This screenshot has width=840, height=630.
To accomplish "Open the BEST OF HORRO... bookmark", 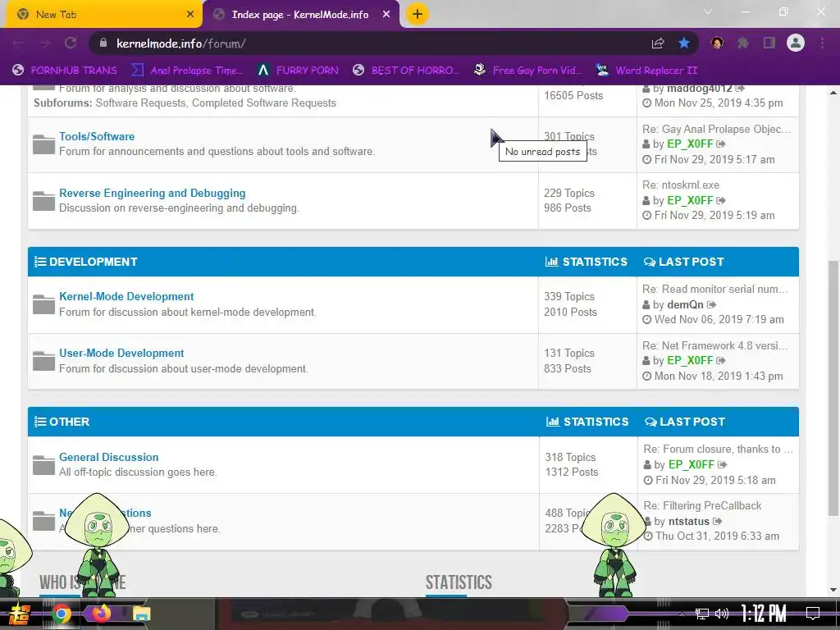I will tap(406, 71).
